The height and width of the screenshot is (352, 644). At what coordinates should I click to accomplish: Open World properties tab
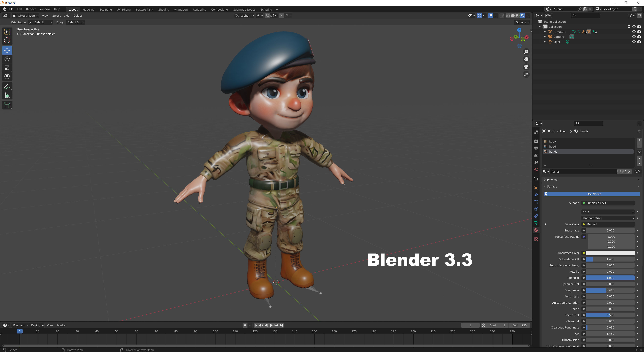click(x=536, y=170)
